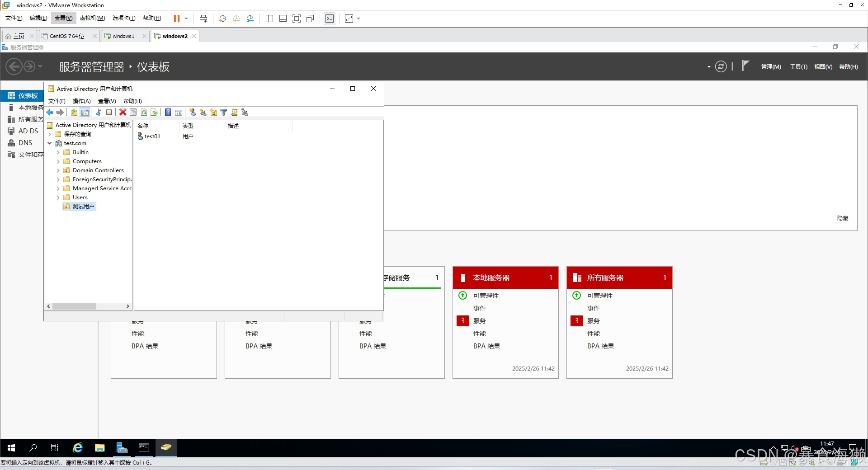Launch Internet Explorer from taskbar

point(78,447)
